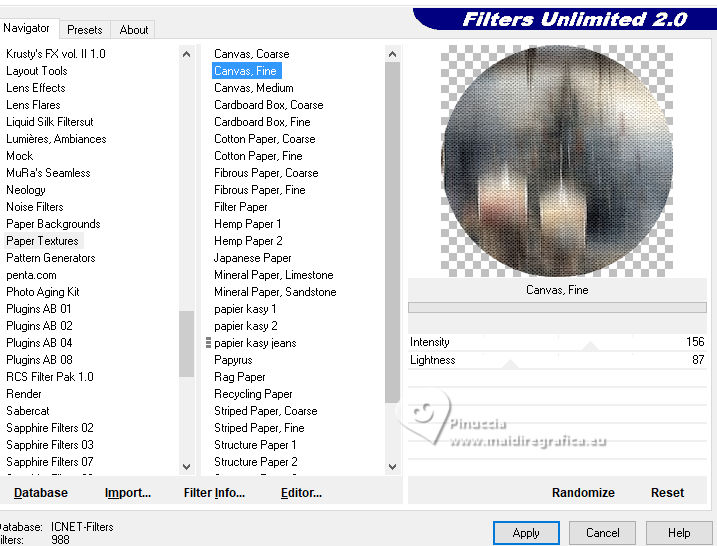The width and height of the screenshot is (717, 546).
Task: Click the Intensity value 156
Action: pyautogui.click(x=695, y=342)
